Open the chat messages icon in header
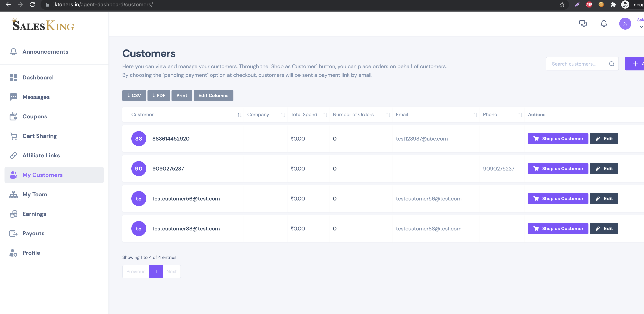The width and height of the screenshot is (644, 314). tap(582, 23)
